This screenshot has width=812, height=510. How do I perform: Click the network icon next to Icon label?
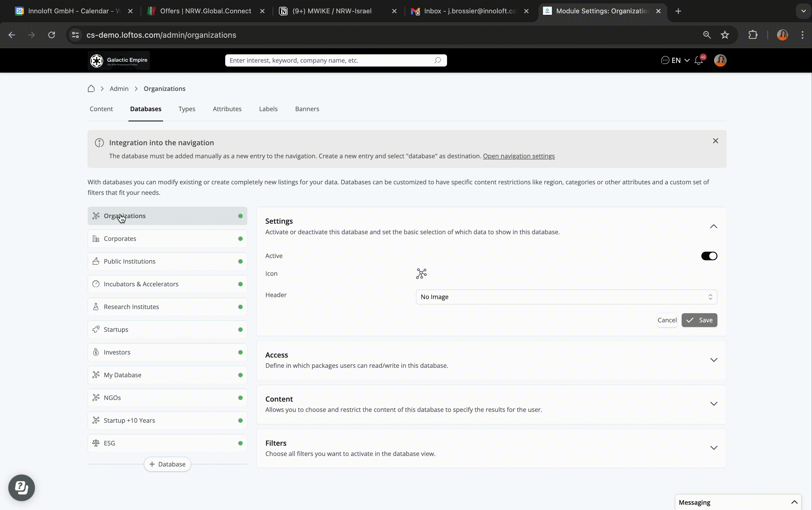(x=421, y=273)
